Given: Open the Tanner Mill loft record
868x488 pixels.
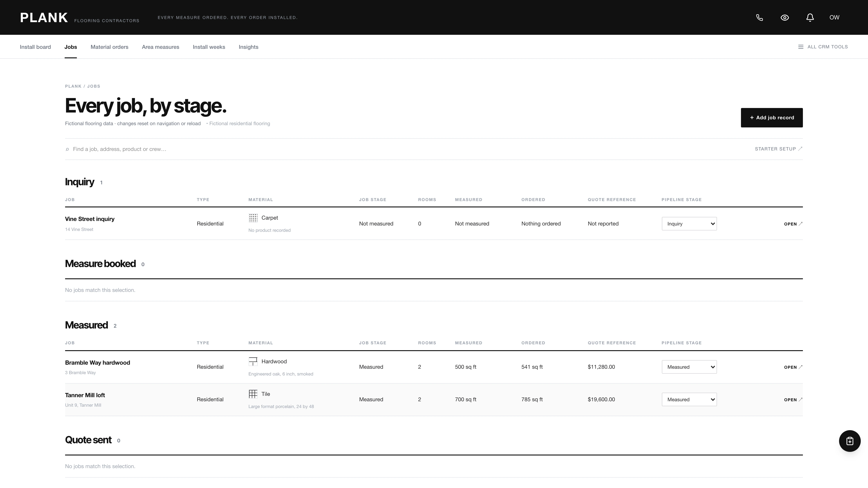Looking at the screenshot, I should [793, 400].
